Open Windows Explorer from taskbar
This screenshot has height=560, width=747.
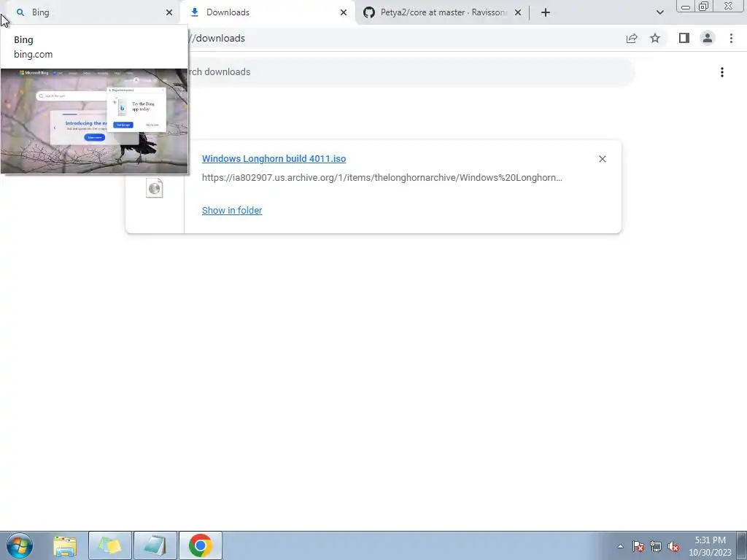(65, 545)
